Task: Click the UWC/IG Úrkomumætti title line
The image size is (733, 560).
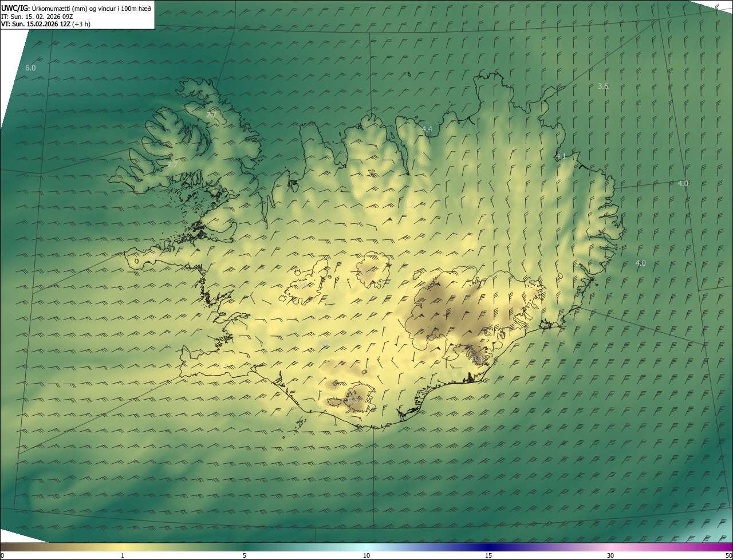Action: tap(76, 8)
